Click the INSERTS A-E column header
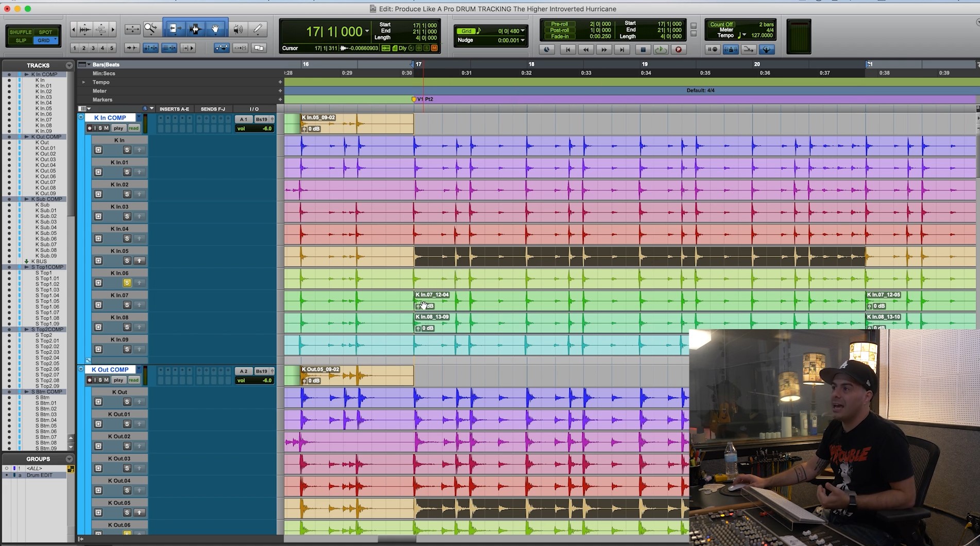Screen dimensions: 980x546 pos(174,109)
